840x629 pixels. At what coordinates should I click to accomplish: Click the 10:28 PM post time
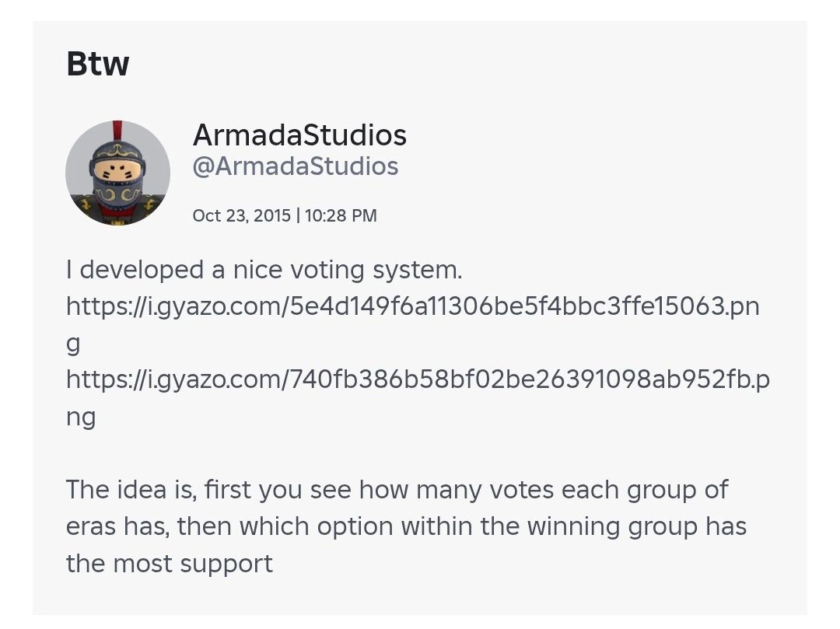click(341, 215)
